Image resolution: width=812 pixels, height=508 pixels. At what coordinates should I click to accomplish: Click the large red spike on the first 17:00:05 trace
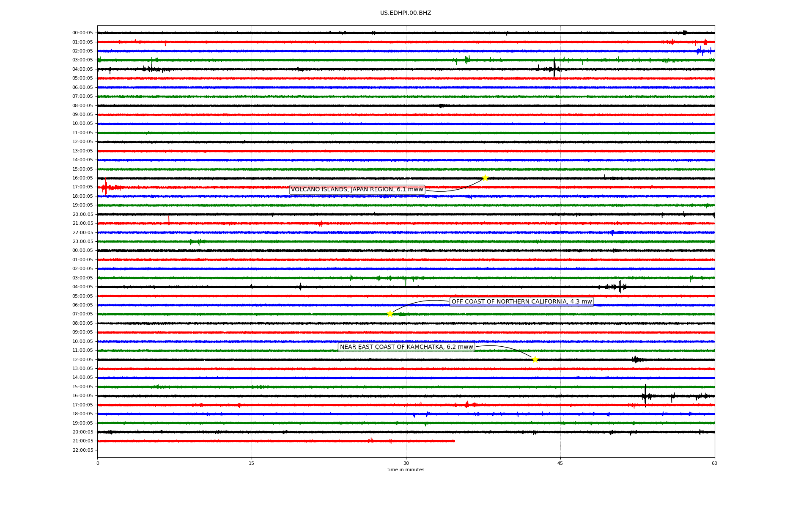click(x=105, y=187)
